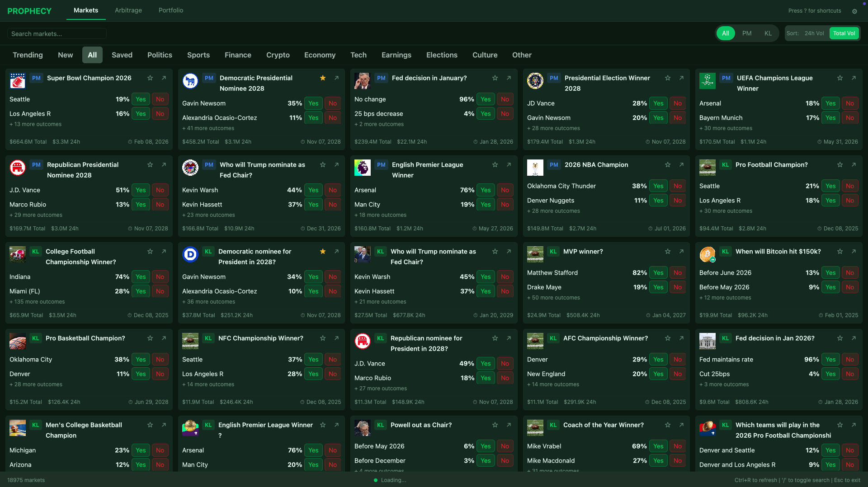
Task: Show 23 more outcomes for Fed Chair nominee
Action: click(x=208, y=215)
